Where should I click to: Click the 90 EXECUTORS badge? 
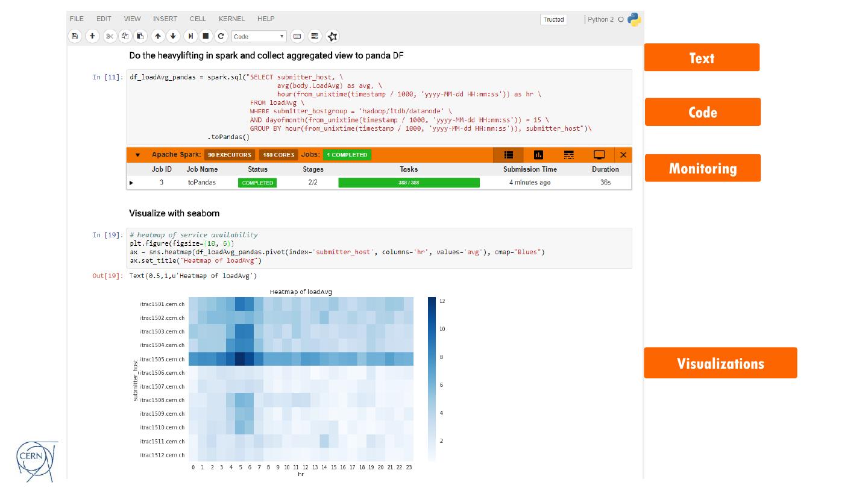click(x=229, y=155)
